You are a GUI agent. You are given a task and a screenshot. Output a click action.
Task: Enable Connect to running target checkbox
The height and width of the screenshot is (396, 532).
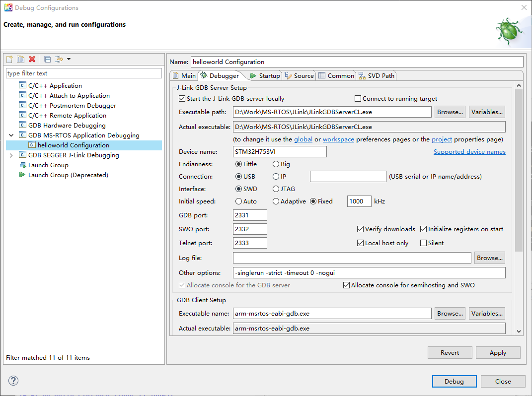[358, 98]
